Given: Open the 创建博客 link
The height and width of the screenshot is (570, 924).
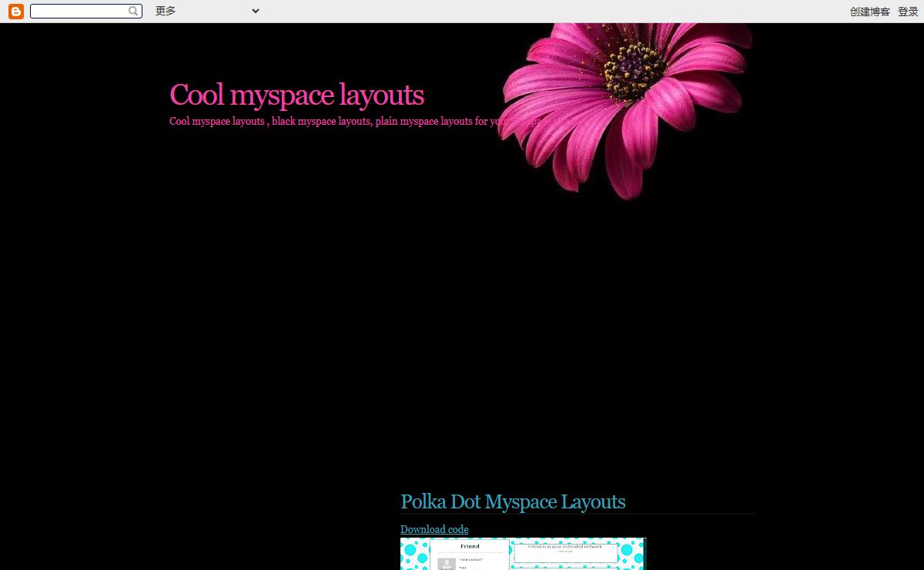Looking at the screenshot, I should click(870, 12).
